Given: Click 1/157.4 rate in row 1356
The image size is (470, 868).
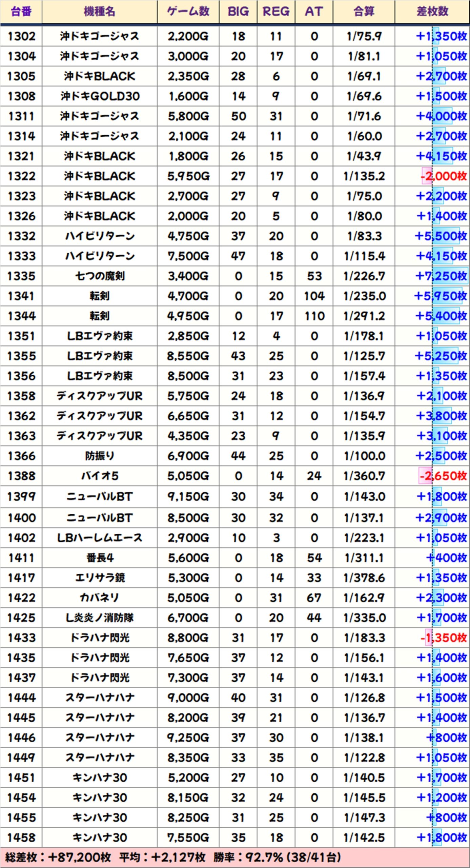Looking at the screenshot, I should (x=364, y=376).
